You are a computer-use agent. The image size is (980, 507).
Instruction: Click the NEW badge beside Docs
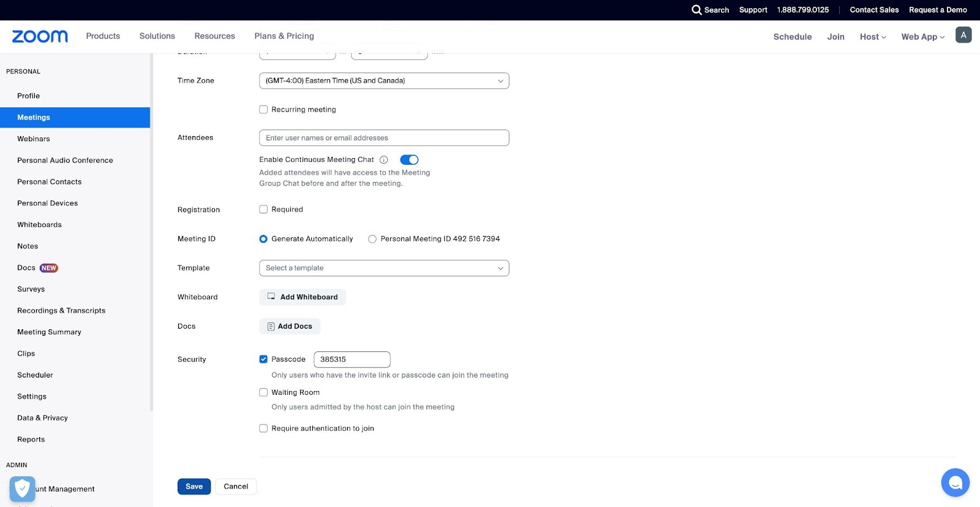pyautogui.click(x=49, y=268)
